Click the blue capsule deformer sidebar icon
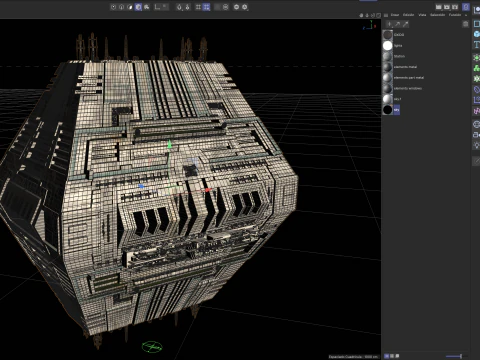This screenshot has width=480, height=360. coord(477,89)
